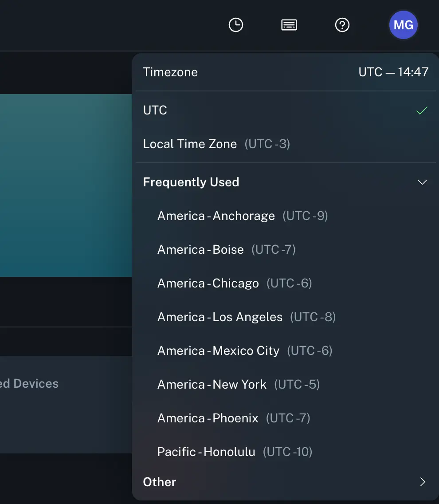Open the announcements icon in the header
This screenshot has height=504, width=439.
(289, 25)
